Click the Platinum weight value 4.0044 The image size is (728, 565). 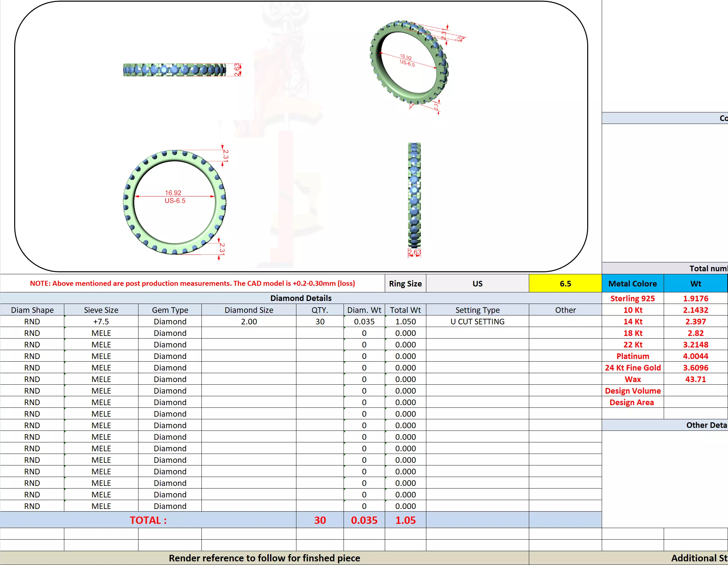tap(695, 356)
